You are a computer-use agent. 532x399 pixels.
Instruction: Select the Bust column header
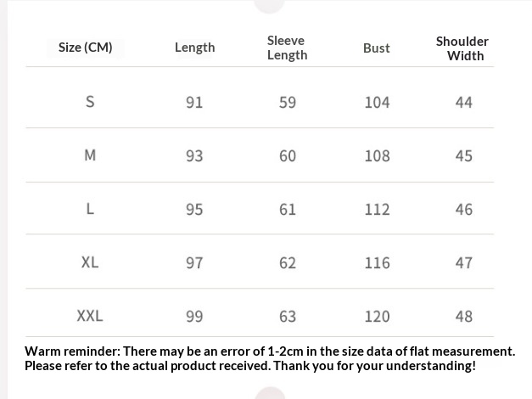tap(377, 48)
